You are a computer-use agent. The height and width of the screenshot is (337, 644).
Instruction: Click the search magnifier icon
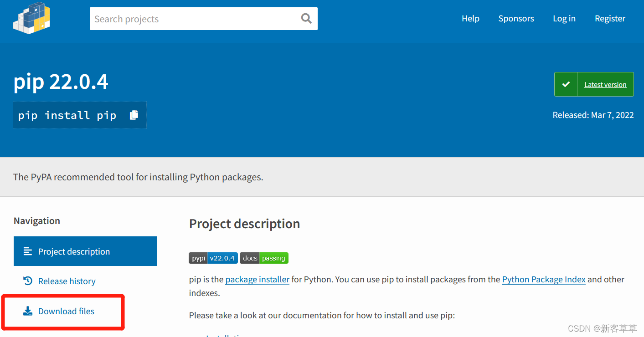click(x=306, y=19)
